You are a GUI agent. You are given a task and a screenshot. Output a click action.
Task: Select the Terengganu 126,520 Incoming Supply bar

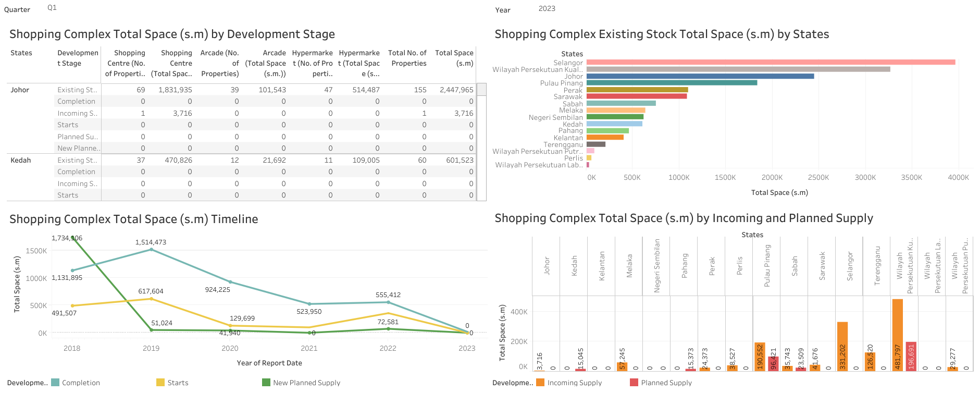tap(870, 361)
